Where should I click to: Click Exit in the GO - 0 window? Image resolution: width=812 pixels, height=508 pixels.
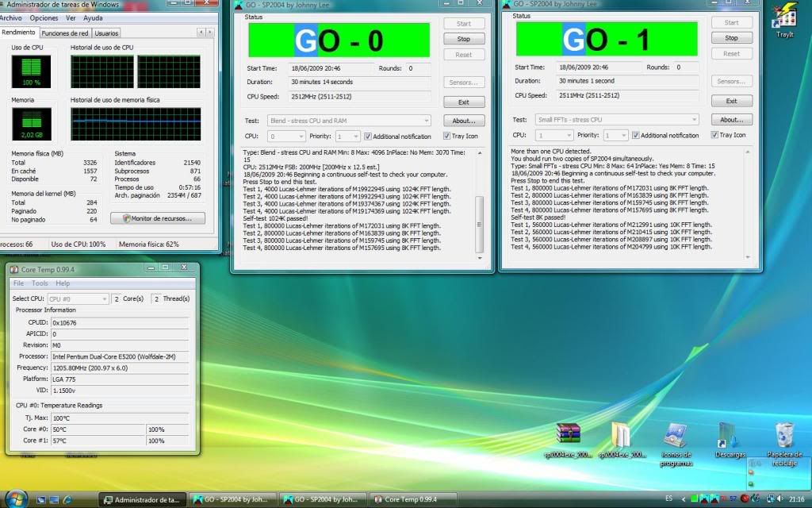pos(464,102)
